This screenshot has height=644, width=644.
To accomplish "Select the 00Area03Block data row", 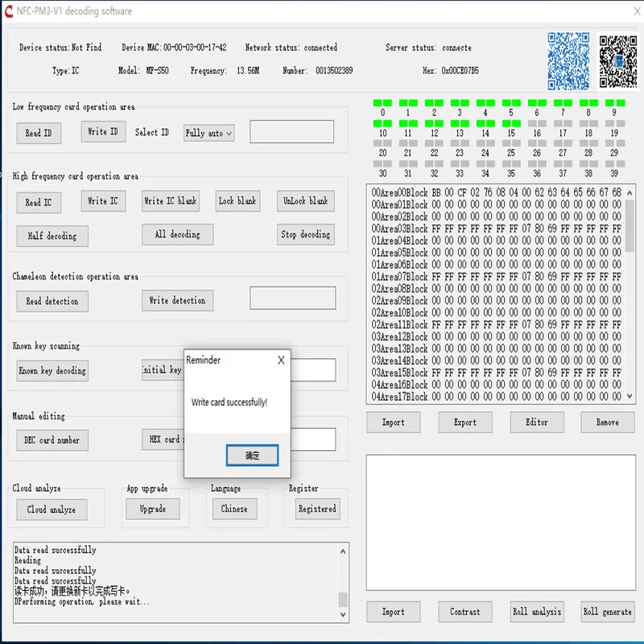I will [496, 229].
